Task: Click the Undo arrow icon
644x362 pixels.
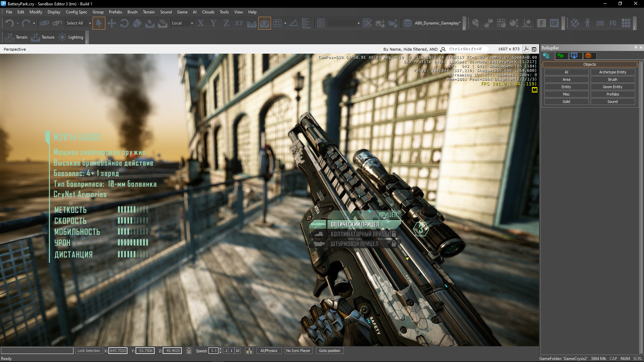Action: coord(9,23)
